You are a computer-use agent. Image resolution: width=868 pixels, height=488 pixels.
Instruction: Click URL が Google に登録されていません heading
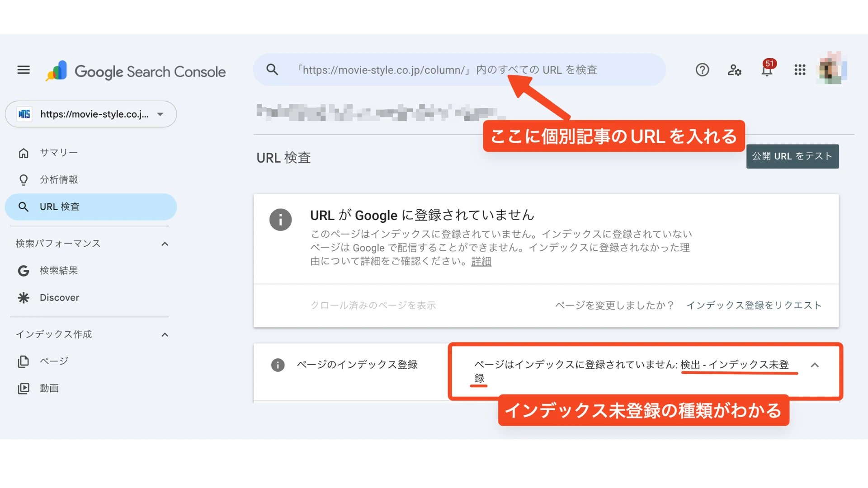(422, 215)
